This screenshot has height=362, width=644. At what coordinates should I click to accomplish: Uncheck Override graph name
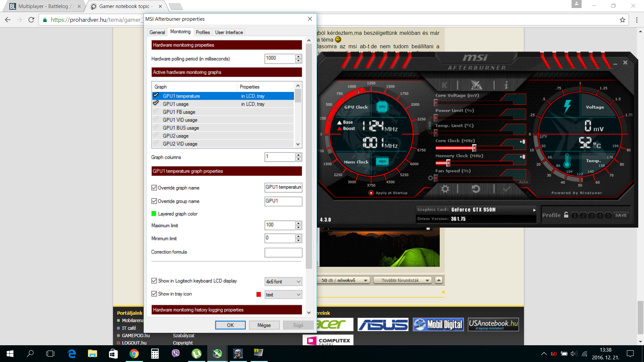tap(154, 188)
